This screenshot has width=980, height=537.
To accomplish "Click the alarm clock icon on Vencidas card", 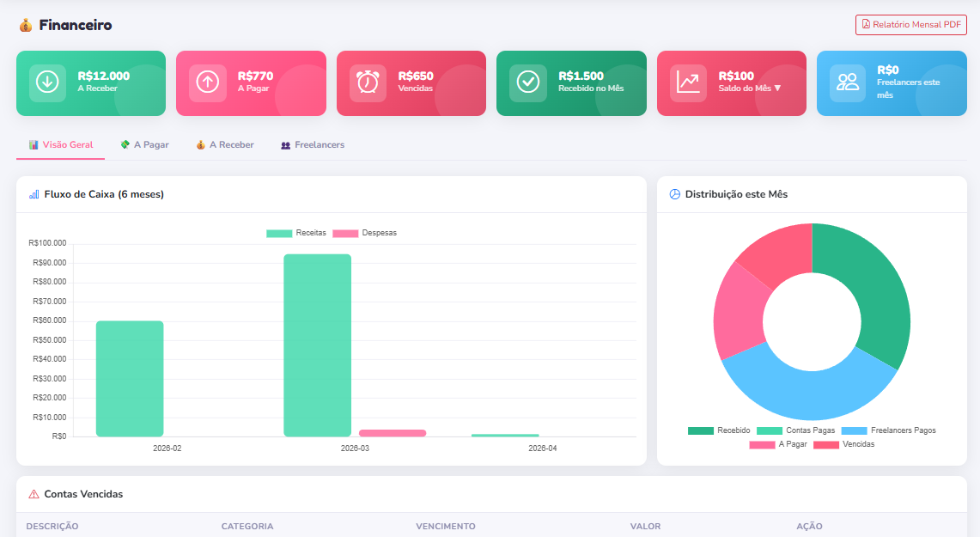I will coord(368,82).
